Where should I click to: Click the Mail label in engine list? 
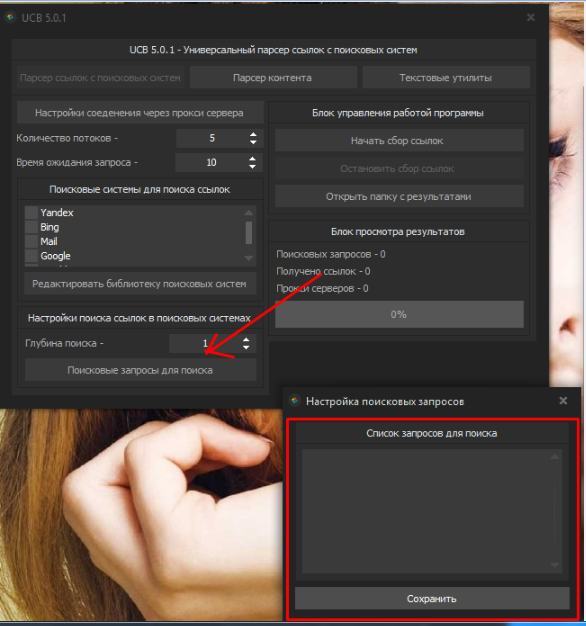tap(49, 242)
